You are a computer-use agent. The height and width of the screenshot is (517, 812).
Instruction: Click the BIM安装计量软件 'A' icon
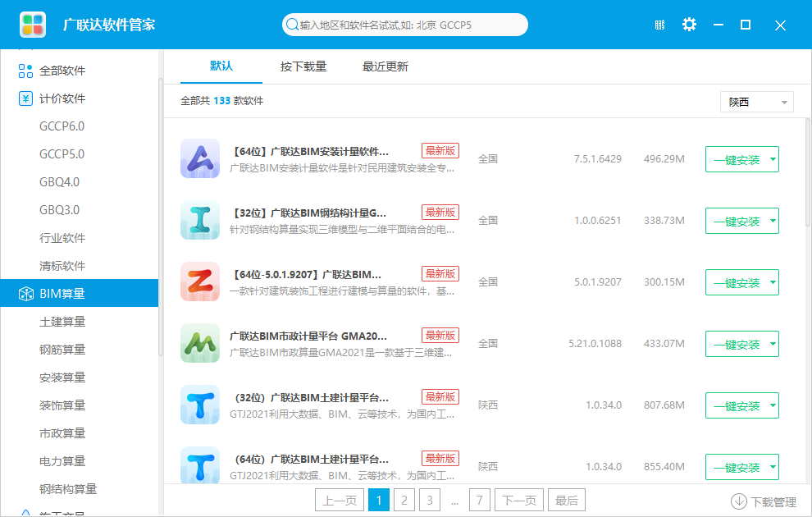point(200,158)
